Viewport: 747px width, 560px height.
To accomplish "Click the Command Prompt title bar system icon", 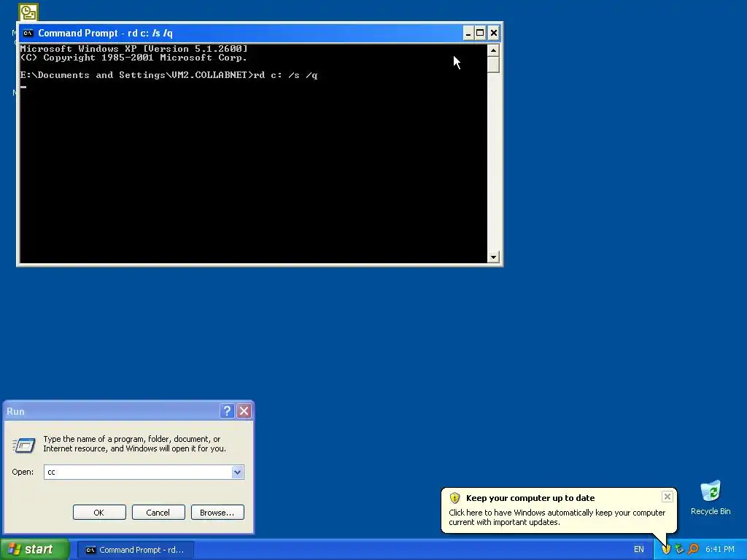I will point(28,33).
